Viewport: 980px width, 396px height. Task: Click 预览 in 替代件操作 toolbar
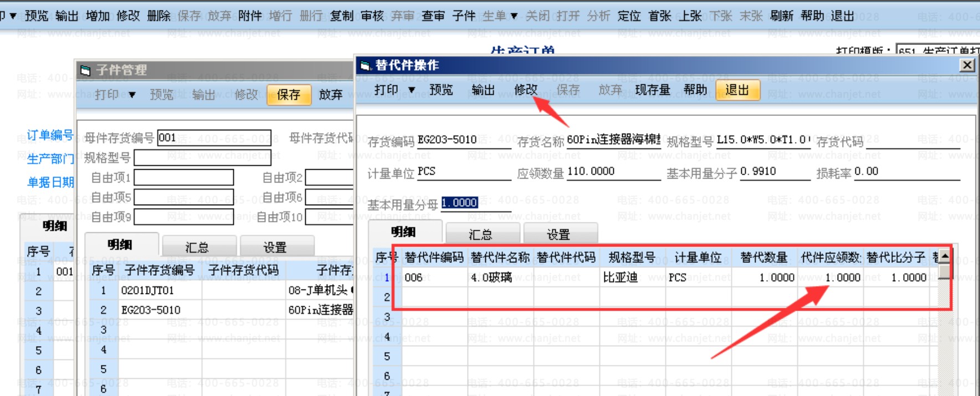(x=441, y=90)
